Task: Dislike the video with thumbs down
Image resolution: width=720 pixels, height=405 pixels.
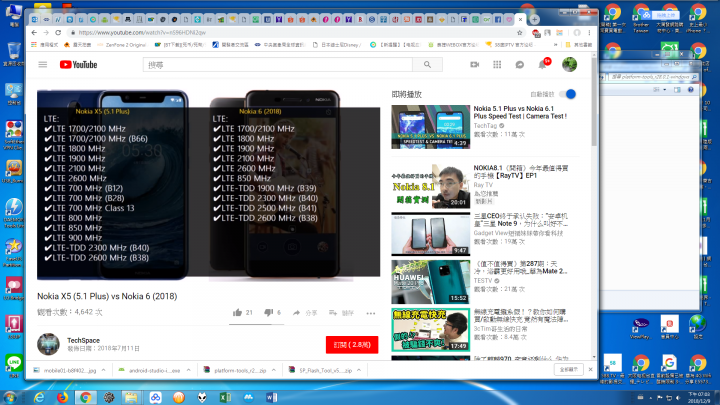Action: point(269,313)
